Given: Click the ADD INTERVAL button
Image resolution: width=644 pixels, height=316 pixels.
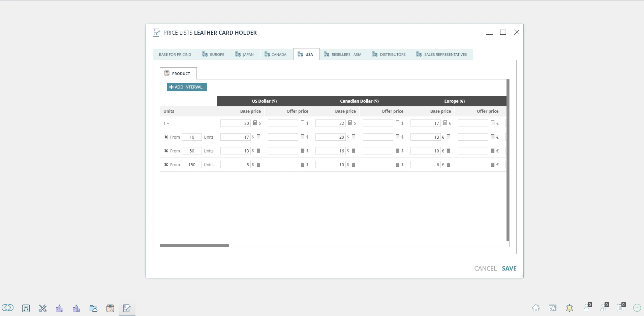Looking at the screenshot, I should click(186, 87).
